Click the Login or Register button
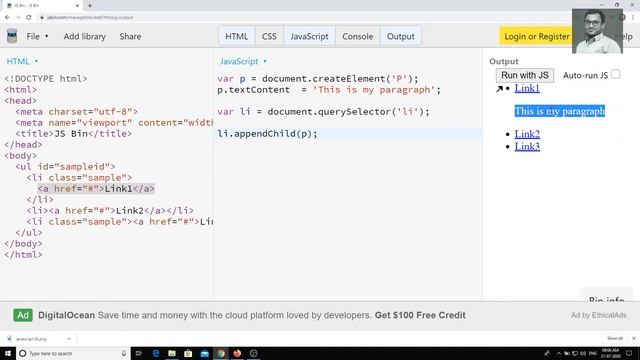Screen dimensions: 640x360 pyautogui.click(x=536, y=36)
